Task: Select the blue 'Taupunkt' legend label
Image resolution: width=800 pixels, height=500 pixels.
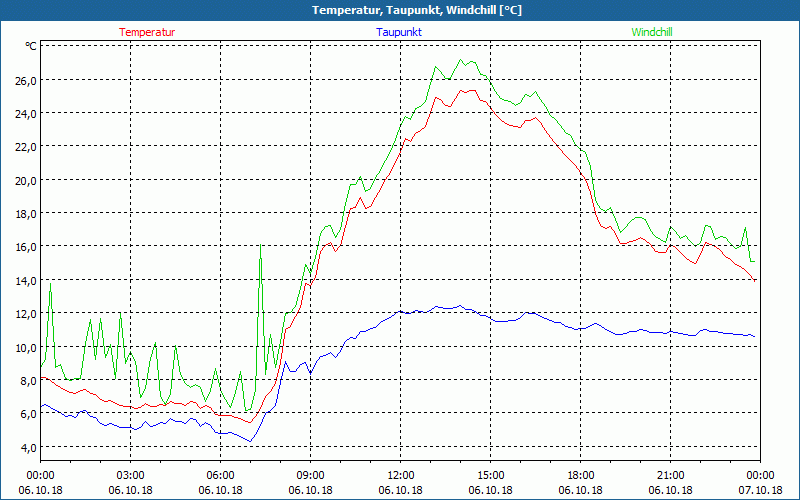Action: (x=399, y=32)
